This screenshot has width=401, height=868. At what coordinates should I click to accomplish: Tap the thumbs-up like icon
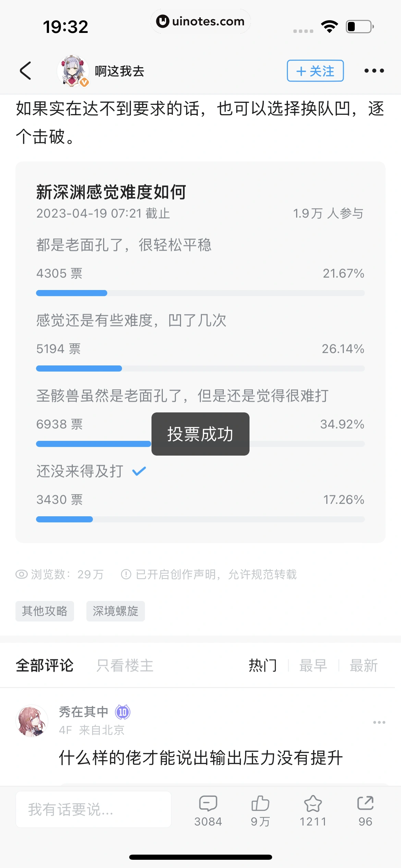[x=260, y=803]
